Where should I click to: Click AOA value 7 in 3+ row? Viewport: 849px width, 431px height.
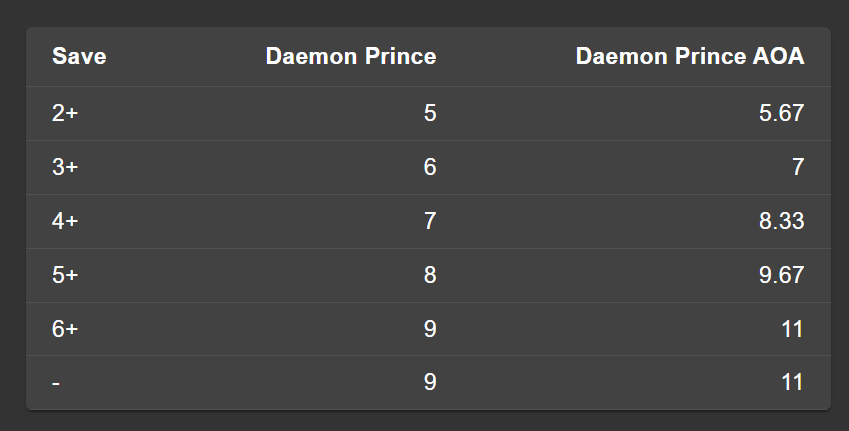(797, 168)
